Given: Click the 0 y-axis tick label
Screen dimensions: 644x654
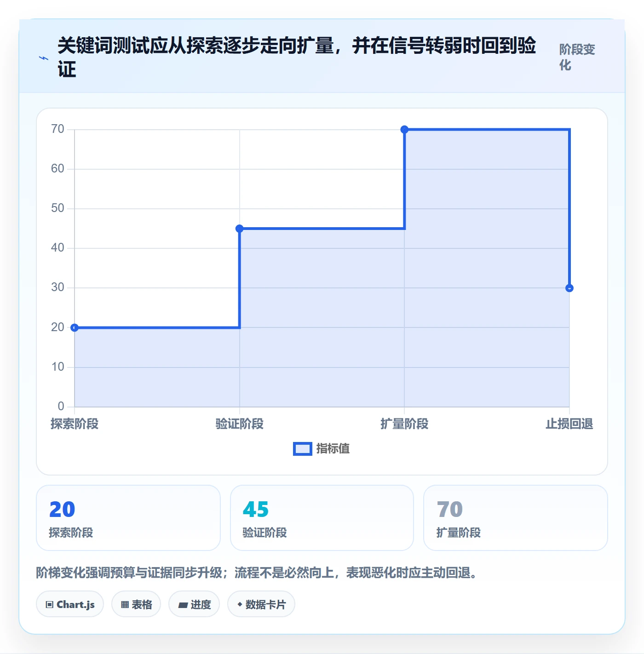Looking at the screenshot, I should [61, 406].
